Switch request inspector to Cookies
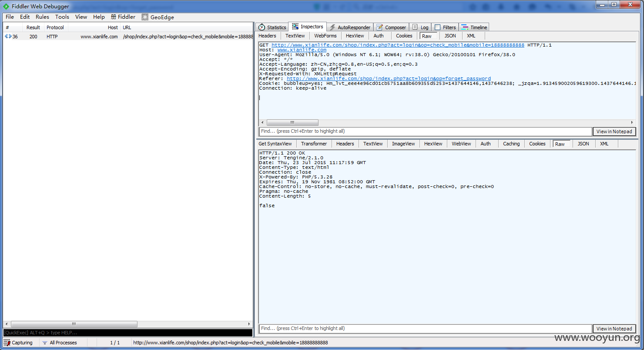Screen dimensions: 644x350 coord(404,36)
